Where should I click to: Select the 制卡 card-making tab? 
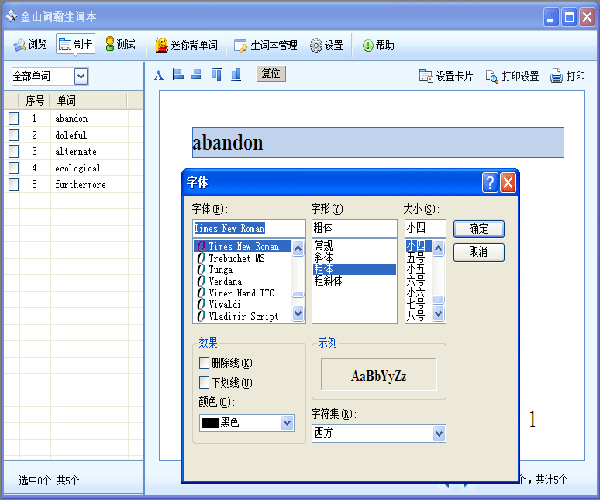76,44
